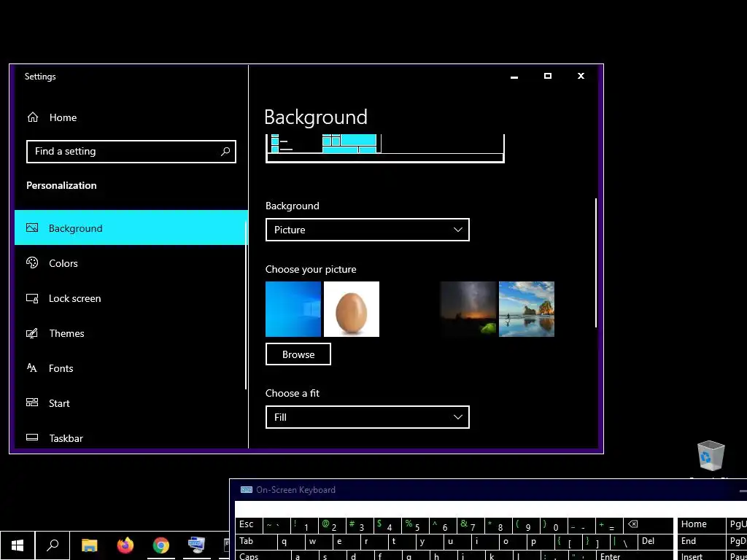Image resolution: width=747 pixels, height=560 pixels.
Task: Click the Esc key on the On-Screen Keyboard
Action: click(249, 525)
